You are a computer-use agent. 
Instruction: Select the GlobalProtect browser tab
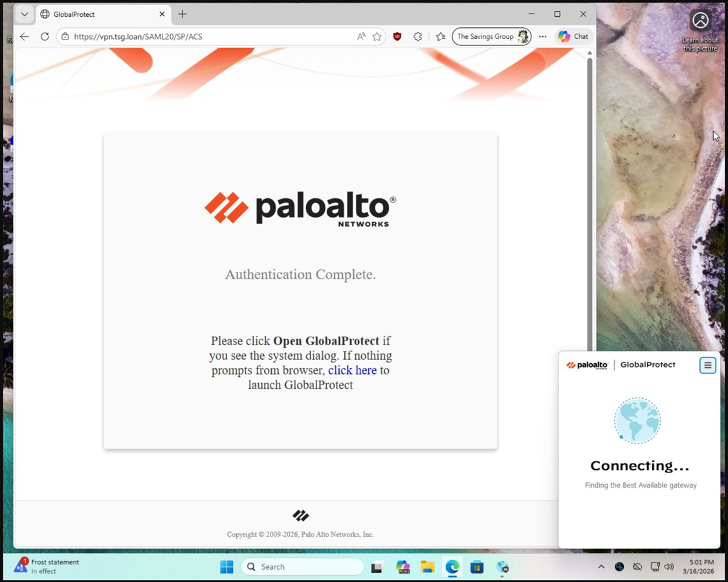pos(97,14)
